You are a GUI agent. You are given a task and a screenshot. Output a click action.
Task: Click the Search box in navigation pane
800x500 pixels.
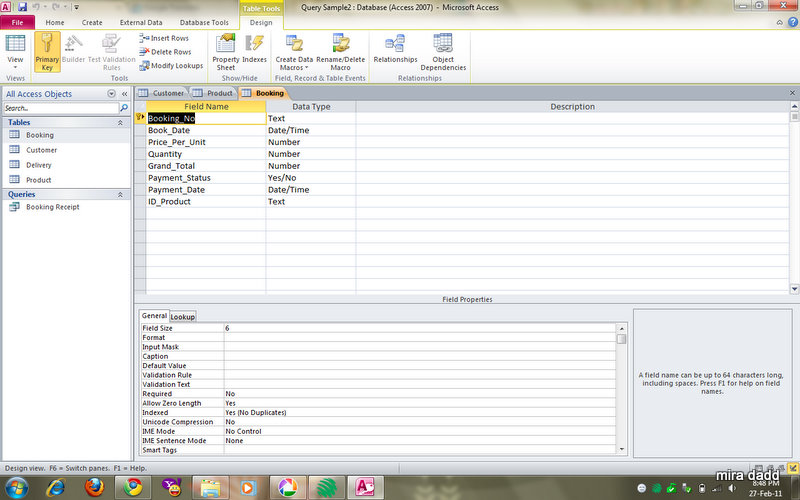61,108
